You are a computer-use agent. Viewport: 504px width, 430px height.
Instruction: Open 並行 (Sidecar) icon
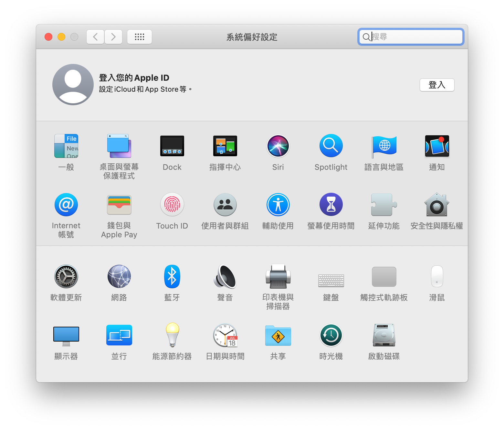119,335
